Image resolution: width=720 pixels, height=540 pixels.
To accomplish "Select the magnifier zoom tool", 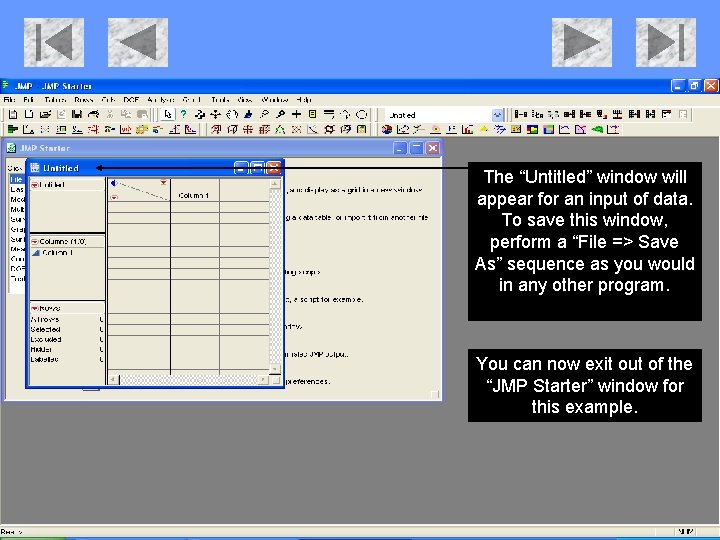I will pos(280,115).
